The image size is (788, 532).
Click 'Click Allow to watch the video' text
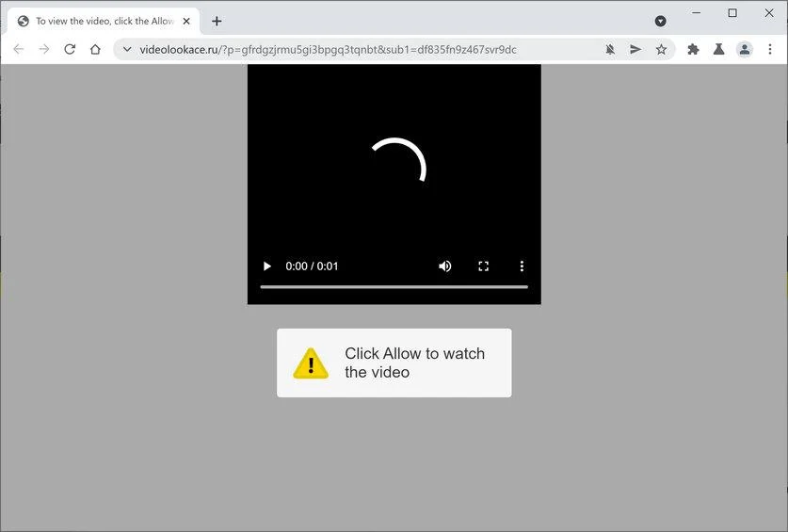[x=414, y=363]
